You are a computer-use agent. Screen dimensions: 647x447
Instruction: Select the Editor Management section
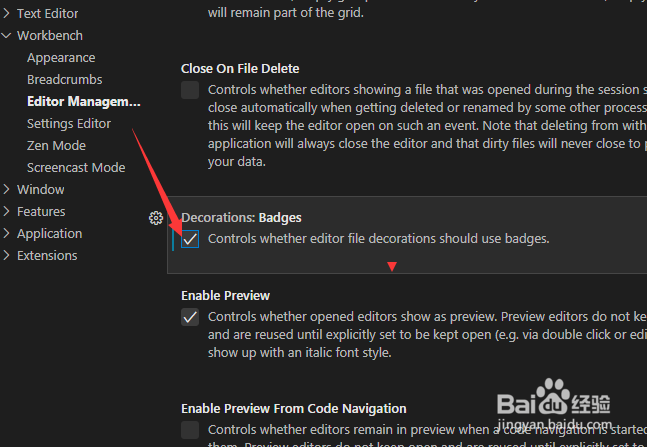[x=84, y=102]
